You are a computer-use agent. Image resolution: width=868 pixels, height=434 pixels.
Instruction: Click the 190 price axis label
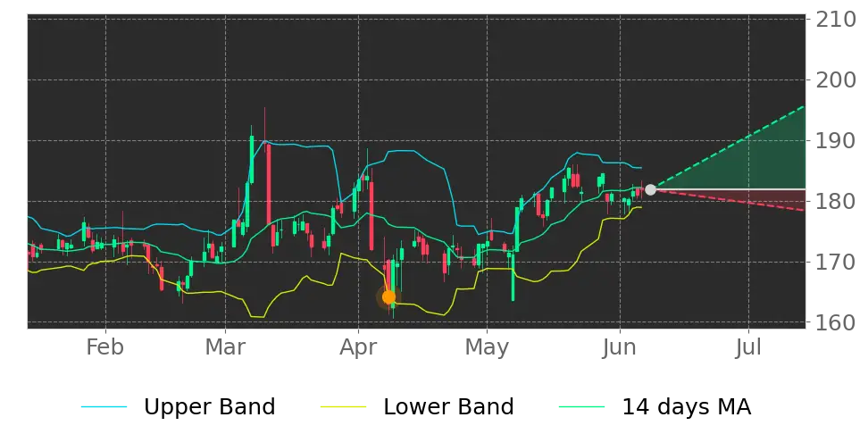tap(834, 140)
